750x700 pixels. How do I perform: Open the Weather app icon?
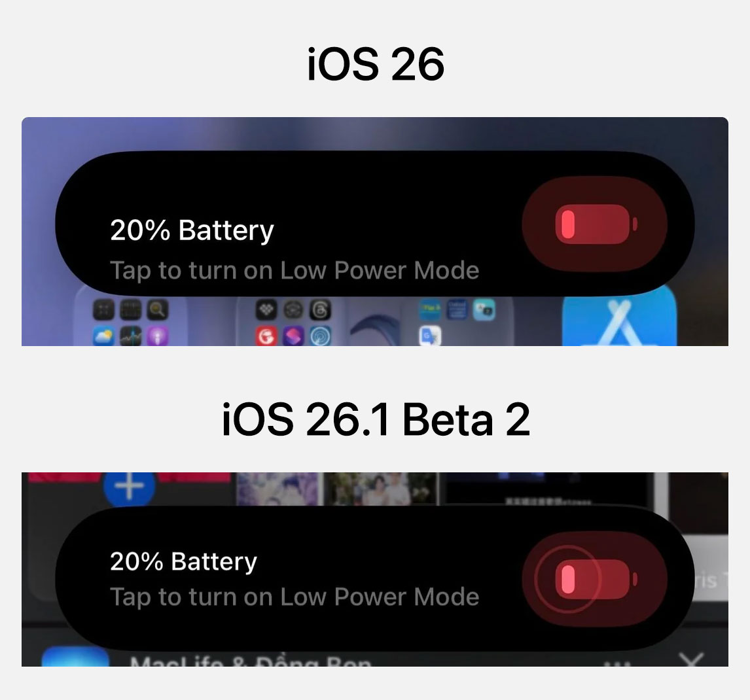pos(103,337)
